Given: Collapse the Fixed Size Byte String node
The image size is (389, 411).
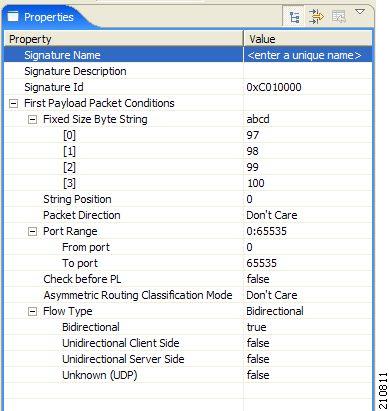Looking at the screenshot, I should pyautogui.click(x=32, y=119).
